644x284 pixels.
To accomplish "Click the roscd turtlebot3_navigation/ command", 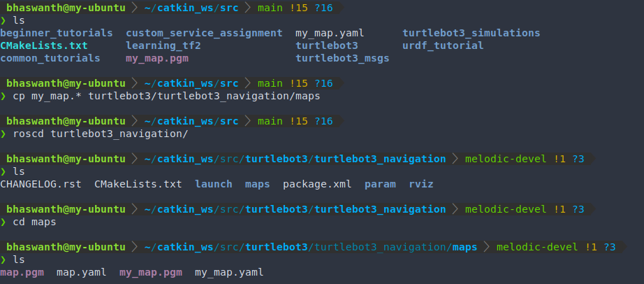I will pos(101,134).
